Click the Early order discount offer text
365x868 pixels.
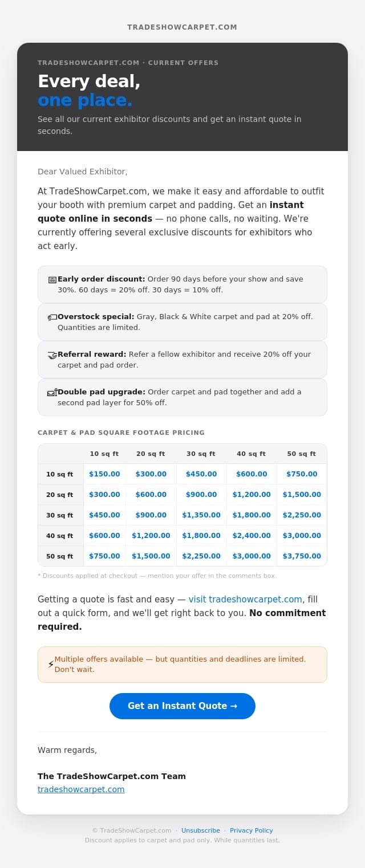pos(180,284)
